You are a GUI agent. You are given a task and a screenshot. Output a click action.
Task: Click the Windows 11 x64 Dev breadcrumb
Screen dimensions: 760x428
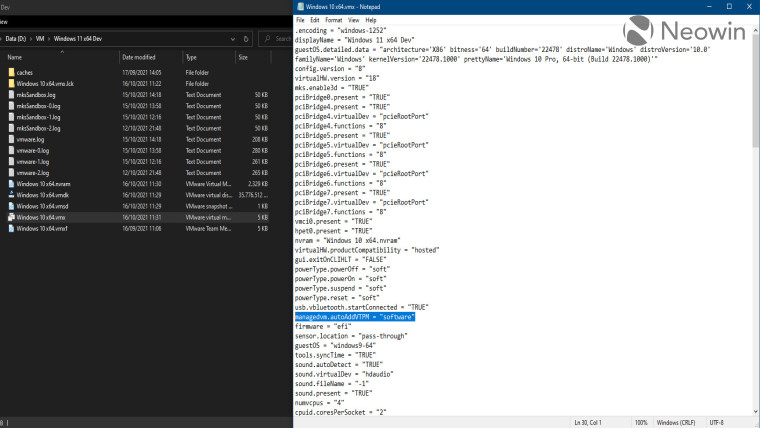tap(78, 39)
